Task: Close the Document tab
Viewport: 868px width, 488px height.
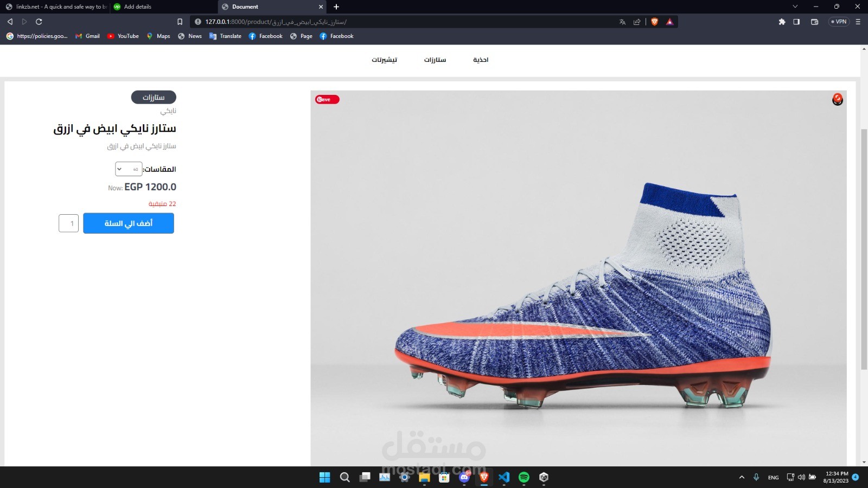Action: tap(321, 7)
